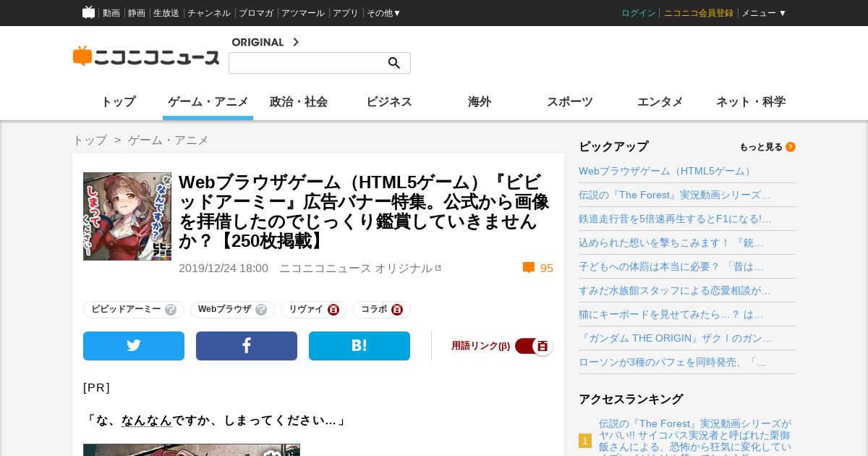The width and height of the screenshot is (868, 456).
Task: Open アツマール in top bar
Action: point(303,13)
